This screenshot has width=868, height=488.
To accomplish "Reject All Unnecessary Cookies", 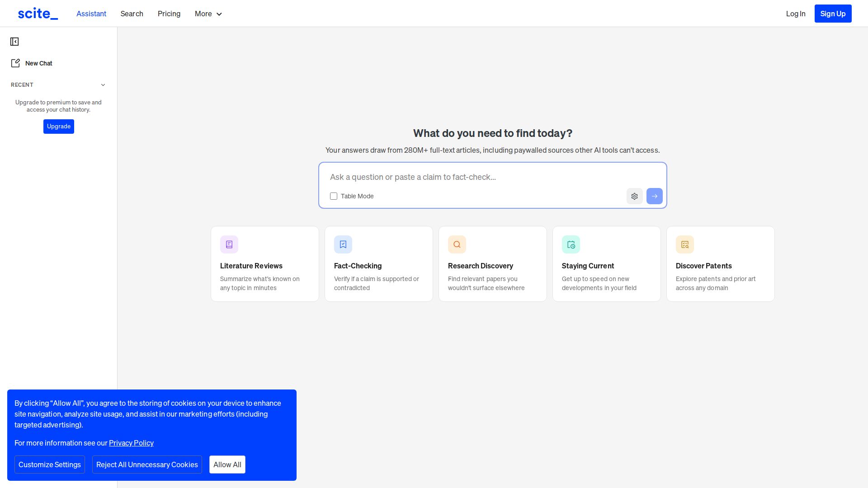I will point(147,465).
